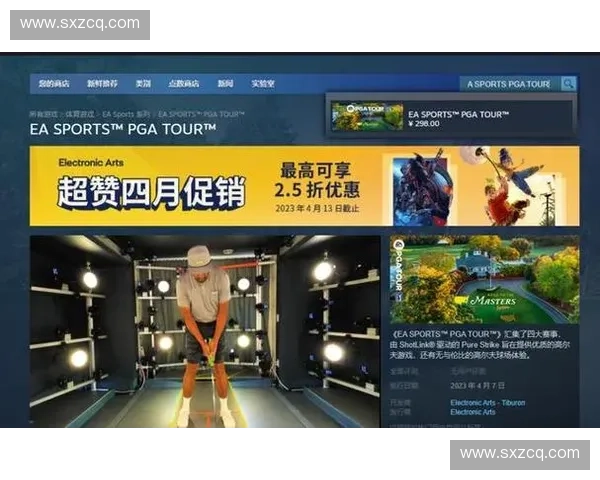Viewport: 600px width, 480px height.
Task: Click the 所有游戏 breadcrumb
Action: 44,114
